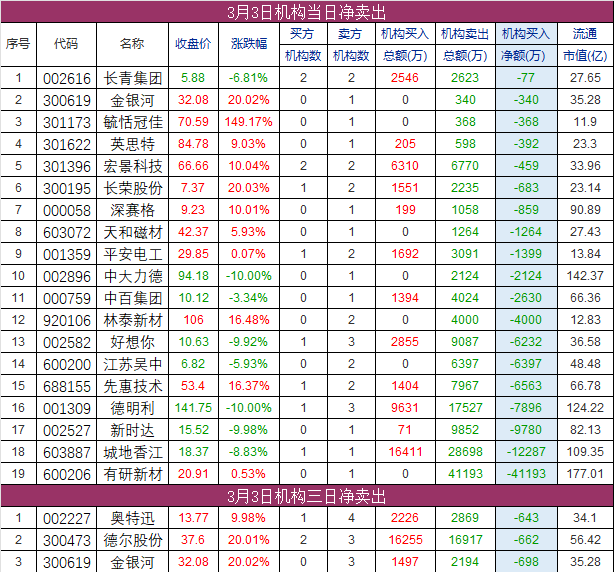Click the 16411 institutional buy cell
Image resolution: width=616 pixels, height=572 pixels.
(405, 452)
